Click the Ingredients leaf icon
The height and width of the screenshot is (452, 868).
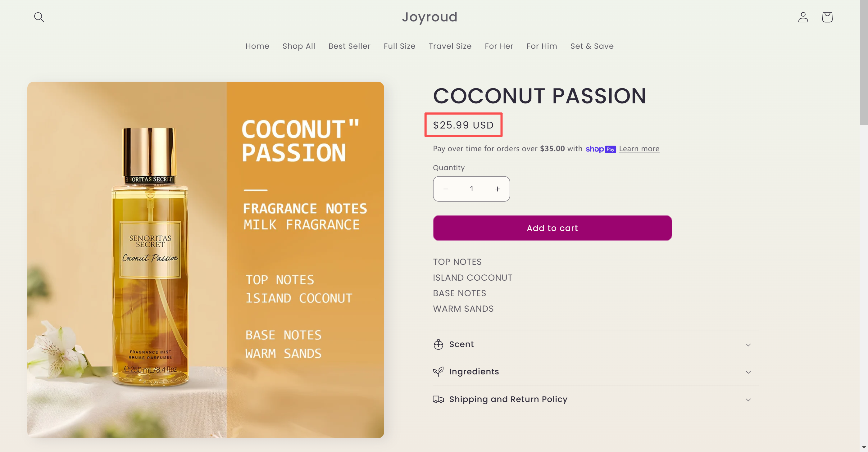[x=438, y=372]
